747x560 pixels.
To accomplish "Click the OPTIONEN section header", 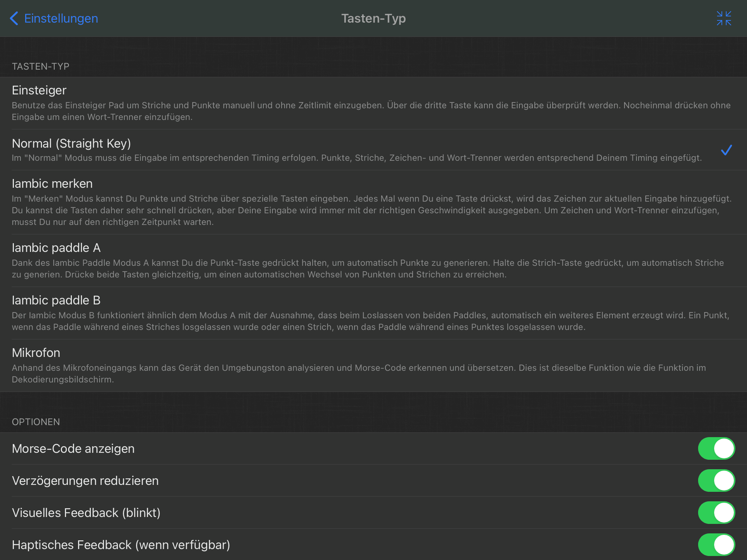I will tap(36, 422).
